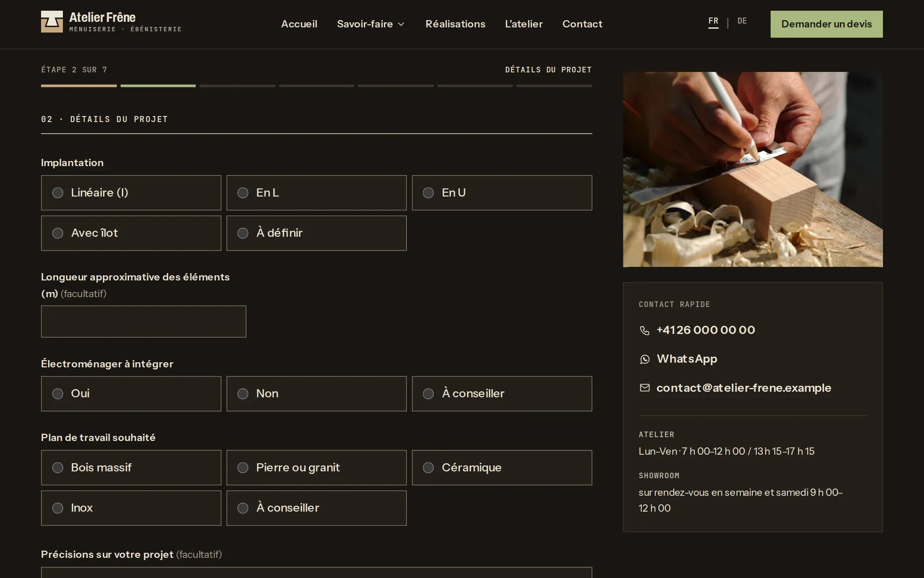Click the email envelope icon
Screen dimensions: 924x578
(x=645, y=388)
